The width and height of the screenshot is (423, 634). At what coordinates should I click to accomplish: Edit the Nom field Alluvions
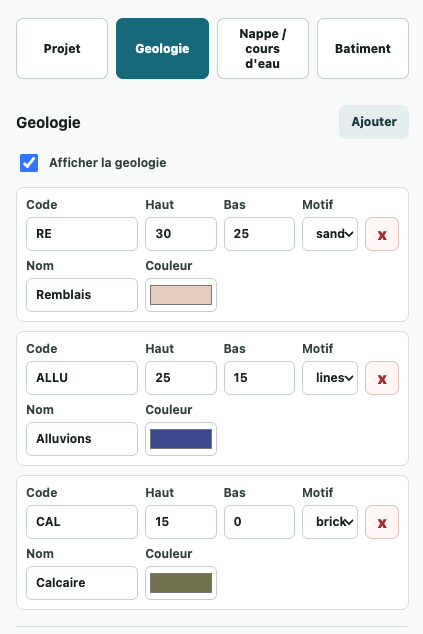point(82,439)
